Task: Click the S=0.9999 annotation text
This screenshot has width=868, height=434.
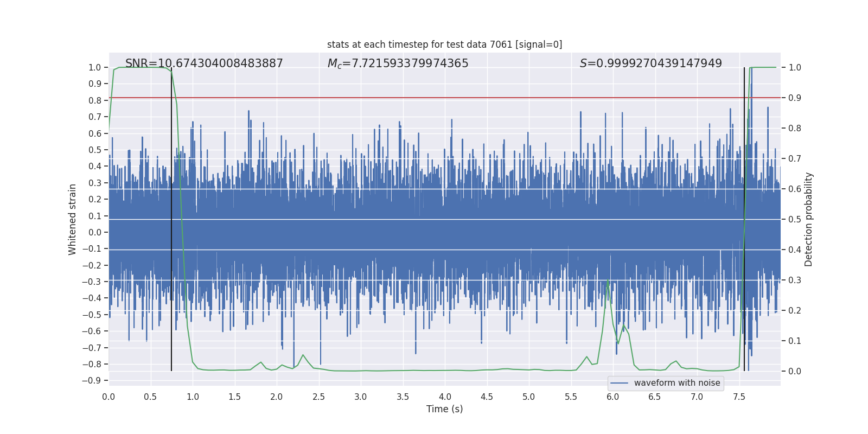Action: pos(650,63)
